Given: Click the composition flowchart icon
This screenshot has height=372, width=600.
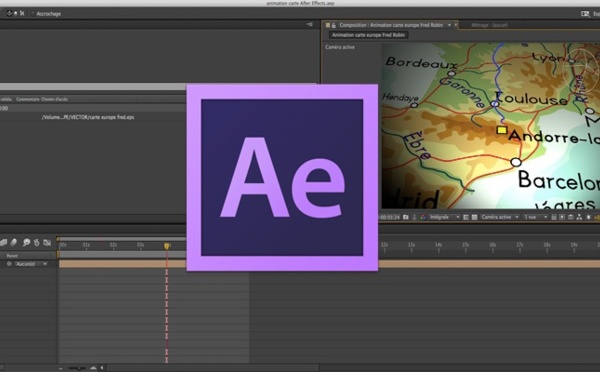Looking at the screenshot, I should point(579,217).
